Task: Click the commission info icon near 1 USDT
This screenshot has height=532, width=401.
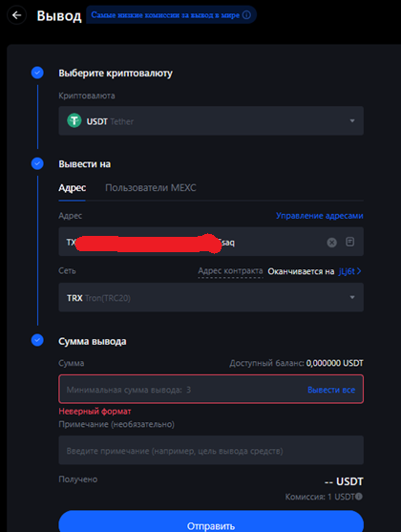Action: (359, 497)
